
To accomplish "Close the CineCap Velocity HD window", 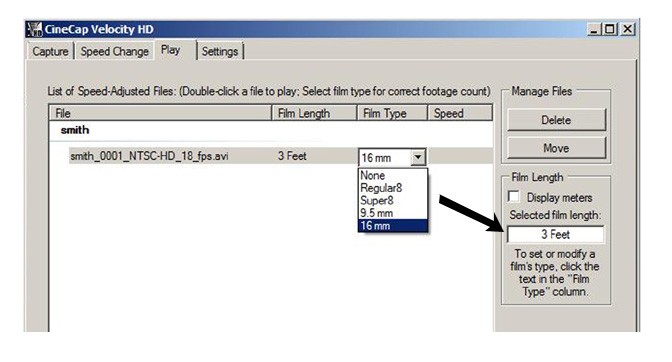I will pos(627,29).
